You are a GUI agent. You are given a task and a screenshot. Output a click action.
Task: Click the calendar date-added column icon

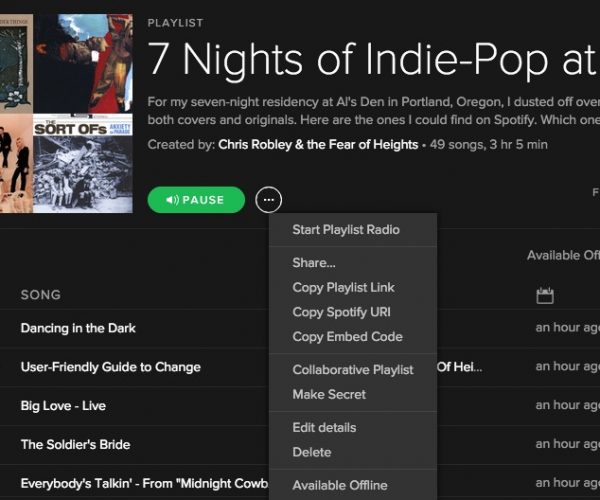click(x=545, y=295)
